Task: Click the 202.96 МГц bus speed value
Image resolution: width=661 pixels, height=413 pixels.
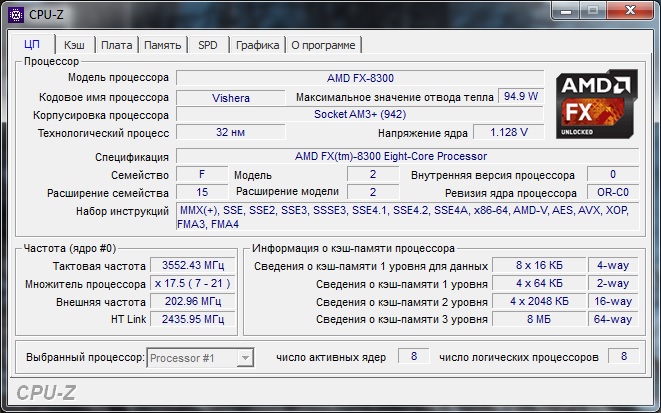Action: [x=193, y=301]
